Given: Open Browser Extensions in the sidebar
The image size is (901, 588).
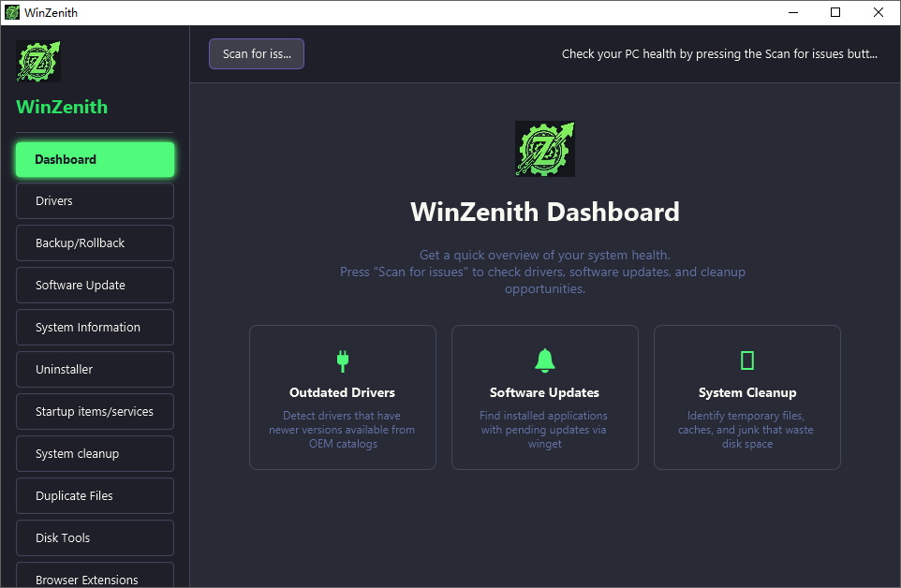Looking at the screenshot, I should tap(95, 576).
